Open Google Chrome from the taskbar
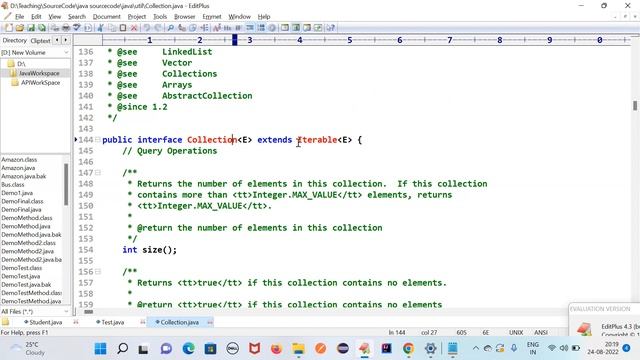The width and height of the screenshot is (640, 360). (408, 348)
